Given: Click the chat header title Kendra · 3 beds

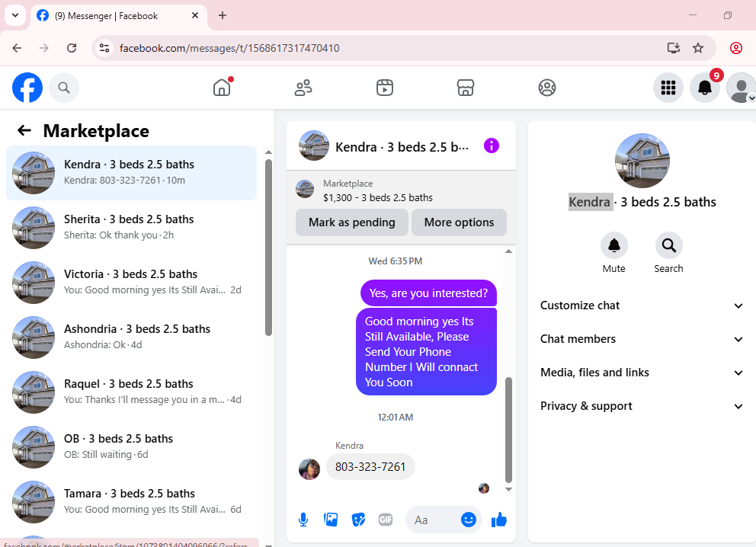Looking at the screenshot, I should [x=402, y=147].
